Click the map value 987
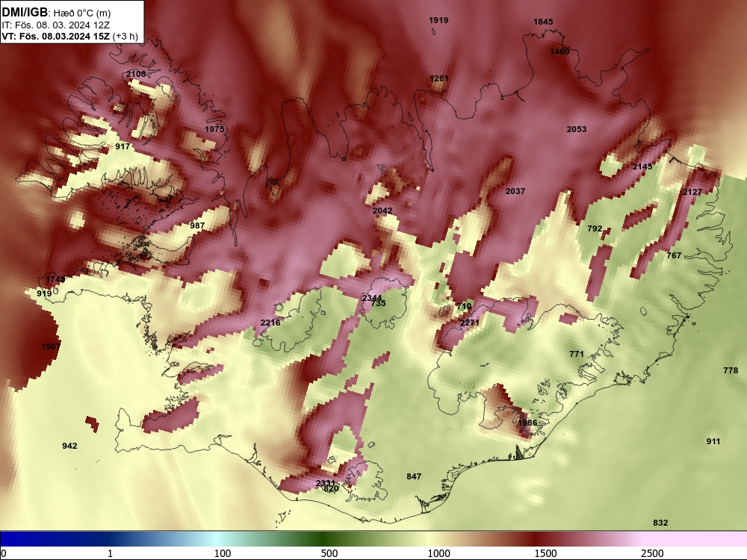The width and height of the screenshot is (747, 560). pos(197,225)
